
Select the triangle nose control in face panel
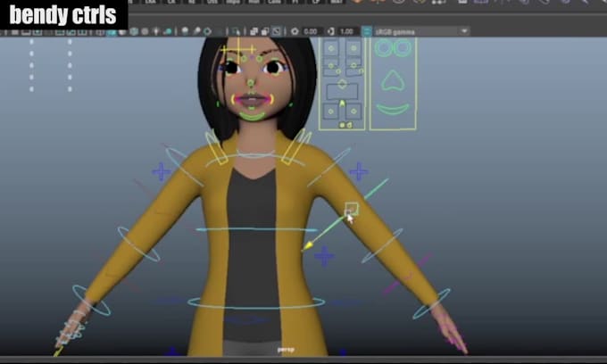pos(391,80)
